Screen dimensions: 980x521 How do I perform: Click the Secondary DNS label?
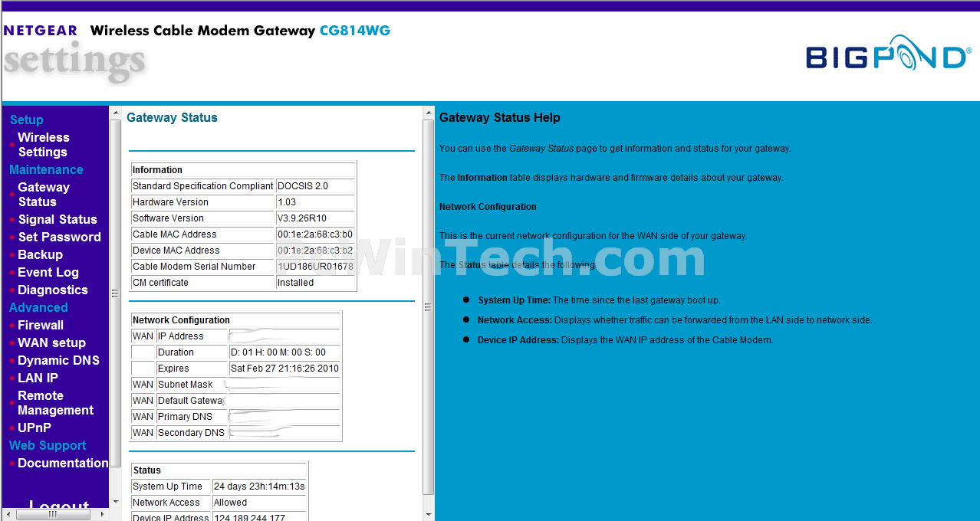point(191,433)
